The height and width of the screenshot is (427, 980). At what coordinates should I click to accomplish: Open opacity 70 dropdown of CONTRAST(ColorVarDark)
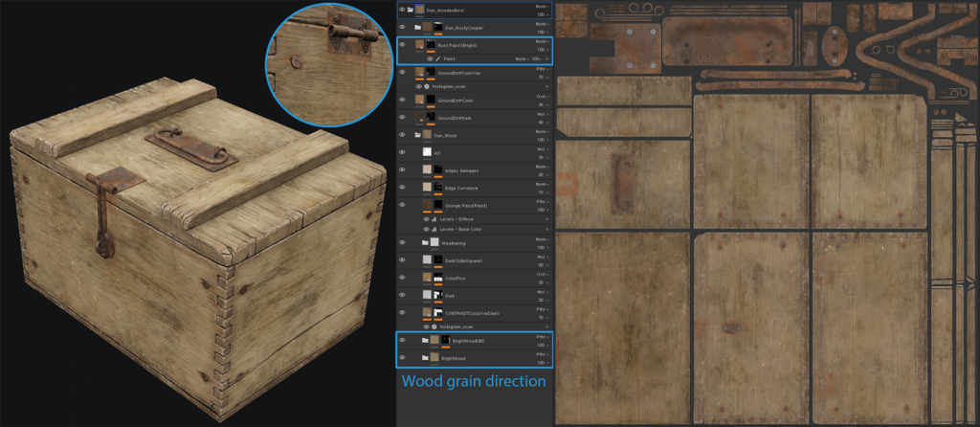pos(544,318)
